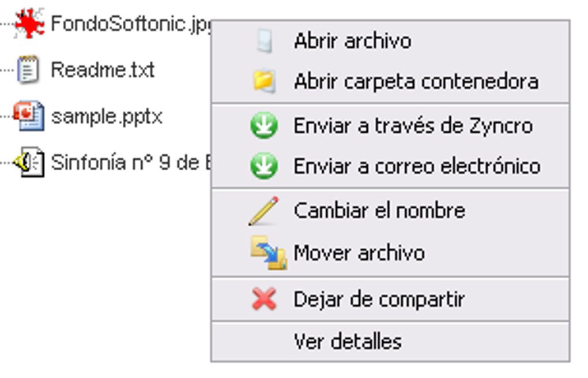Click the notepad icon beside Readme.txt
This screenshot has width=588, height=378.
tap(28, 70)
